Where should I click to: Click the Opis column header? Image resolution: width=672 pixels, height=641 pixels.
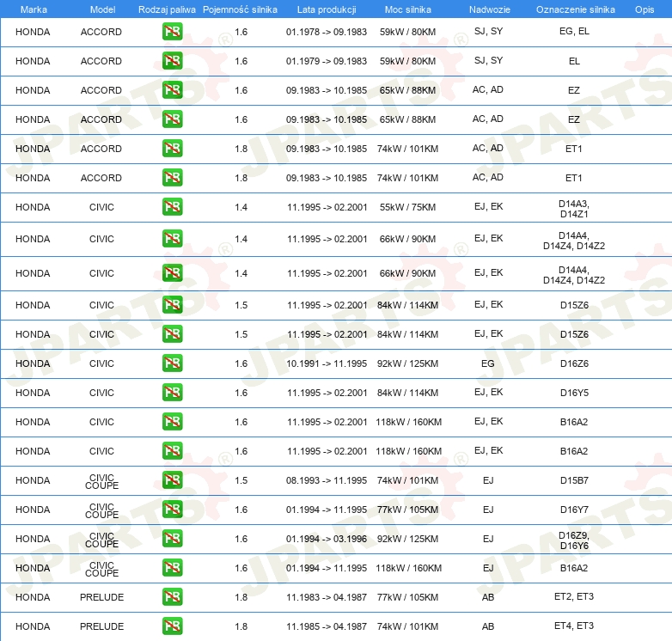point(645,9)
